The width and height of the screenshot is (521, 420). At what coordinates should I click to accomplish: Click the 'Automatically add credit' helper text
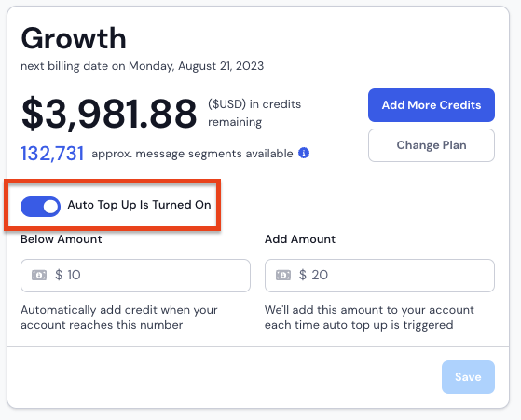tap(119, 317)
